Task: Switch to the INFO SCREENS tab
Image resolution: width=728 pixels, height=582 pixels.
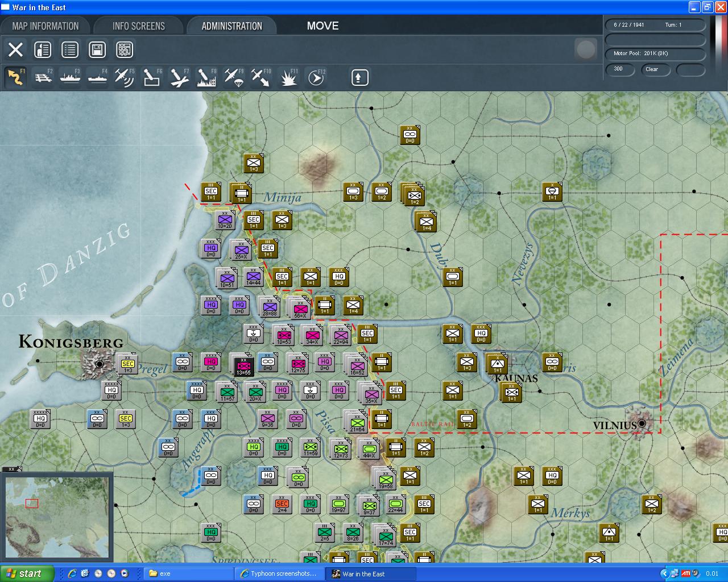Action: click(138, 26)
